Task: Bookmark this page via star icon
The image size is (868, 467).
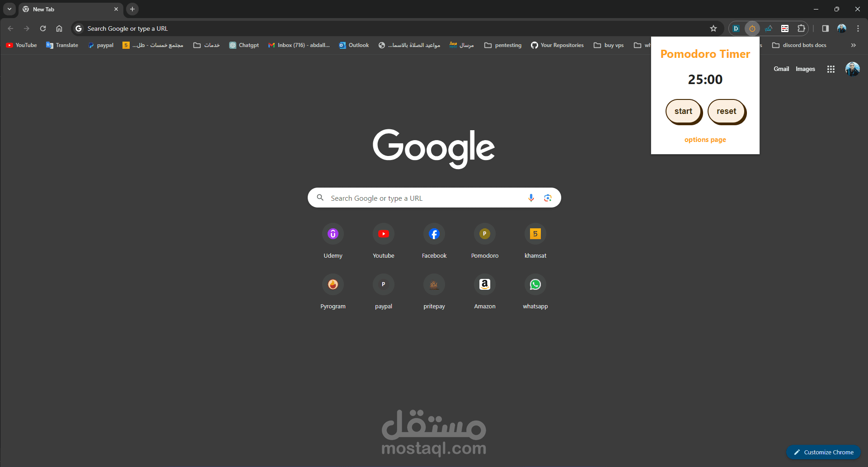Action: pyautogui.click(x=713, y=28)
